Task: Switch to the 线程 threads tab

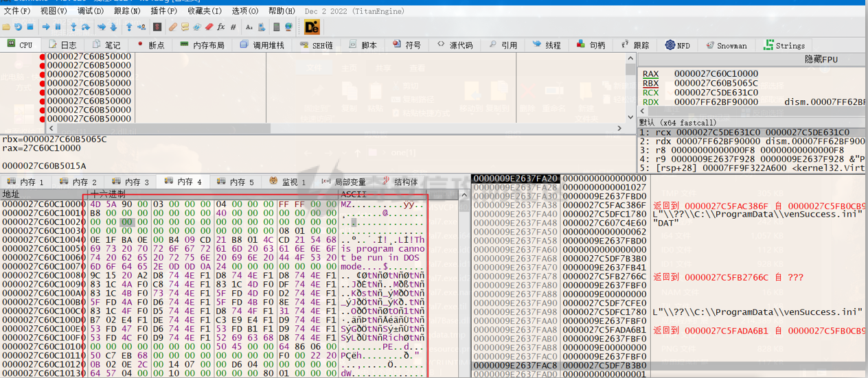Action: click(x=546, y=45)
